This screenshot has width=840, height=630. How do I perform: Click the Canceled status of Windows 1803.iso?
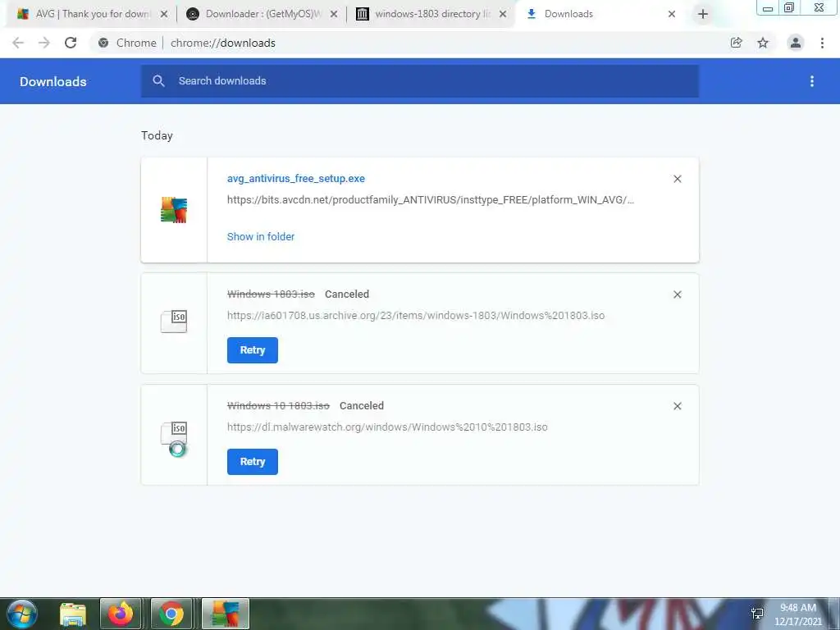347,294
